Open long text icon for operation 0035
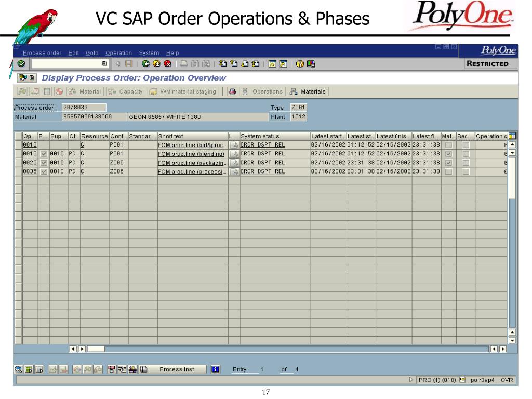This screenshot has width=532, height=399. 234,171
